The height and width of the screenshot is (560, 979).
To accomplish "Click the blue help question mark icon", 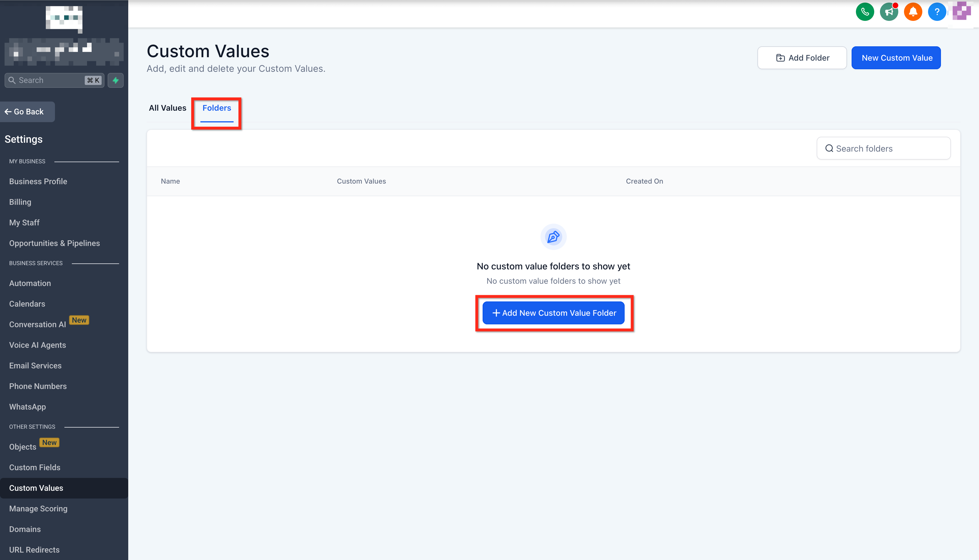I will [x=937, y=12].
